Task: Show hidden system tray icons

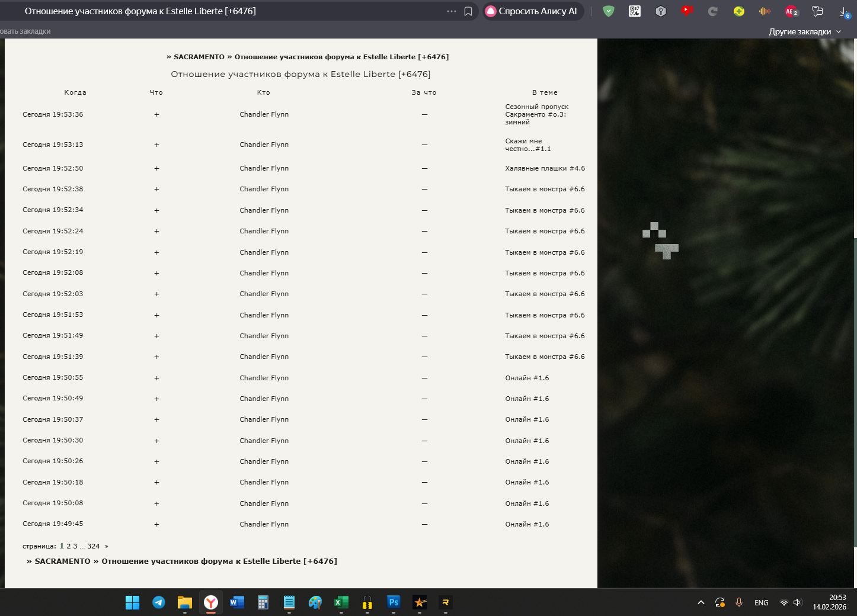Action: point(701,602)
